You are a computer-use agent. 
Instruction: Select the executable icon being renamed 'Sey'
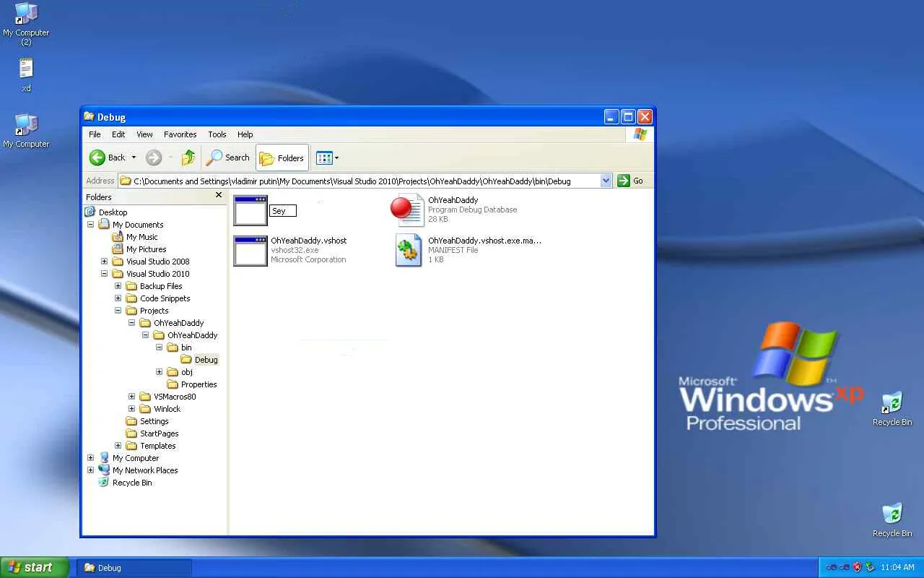(250, 210)
